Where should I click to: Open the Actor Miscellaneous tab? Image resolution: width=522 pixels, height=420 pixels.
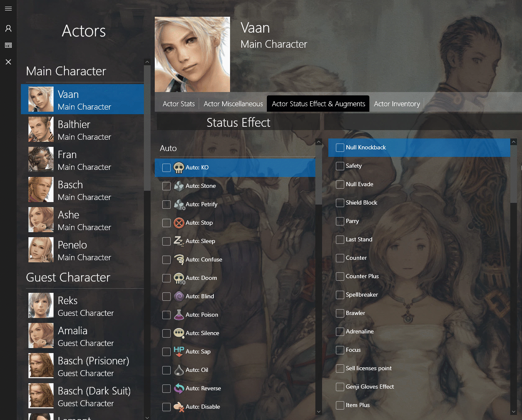[233, 104]
